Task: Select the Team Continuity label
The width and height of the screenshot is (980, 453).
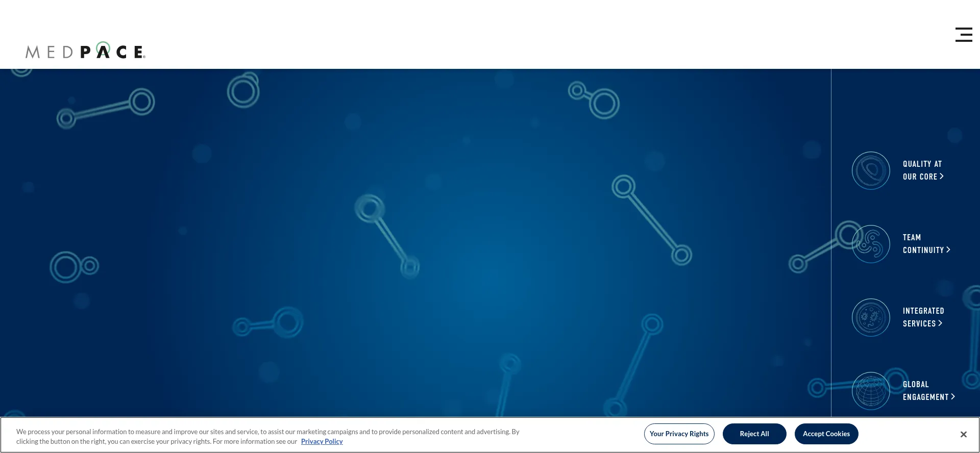Action: (x=923, y=243)
